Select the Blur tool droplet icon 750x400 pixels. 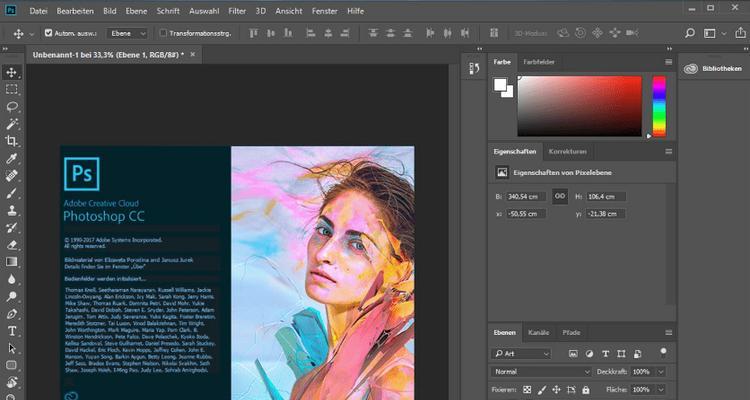click(11, 279)
